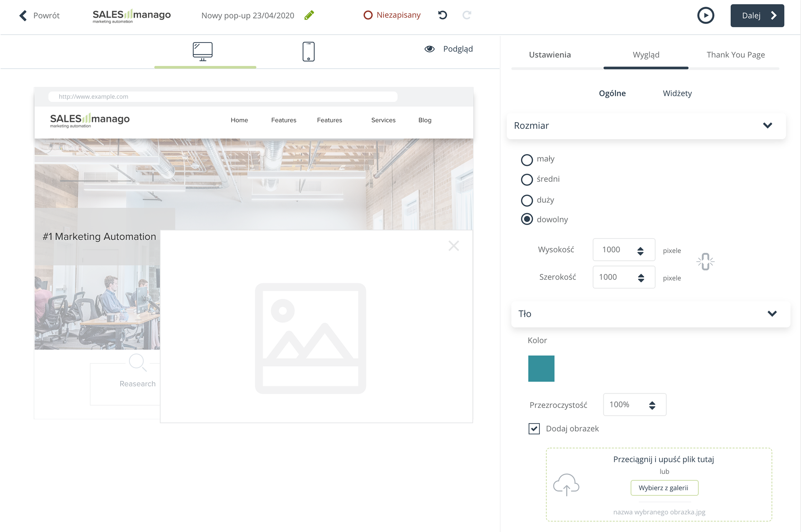This screenshot has height=532, width=801.
Task: Click SALESmanago logo in preview site
Action: point(90,120)
